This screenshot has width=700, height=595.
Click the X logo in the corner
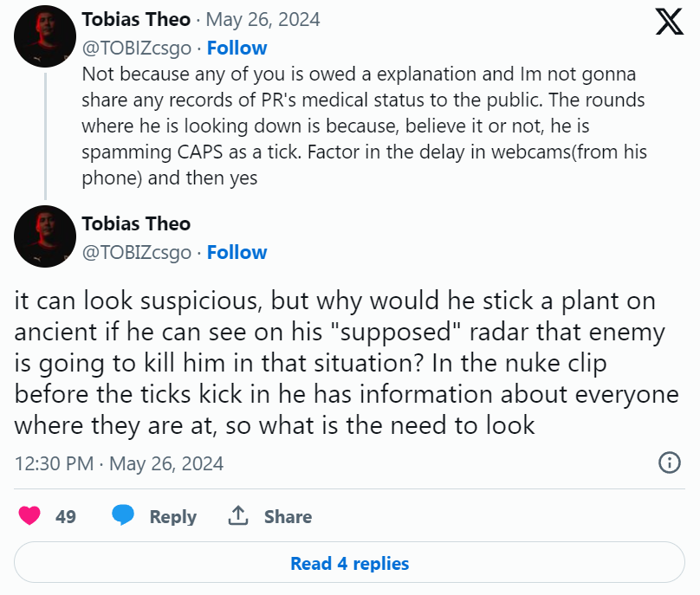[669, 23]
